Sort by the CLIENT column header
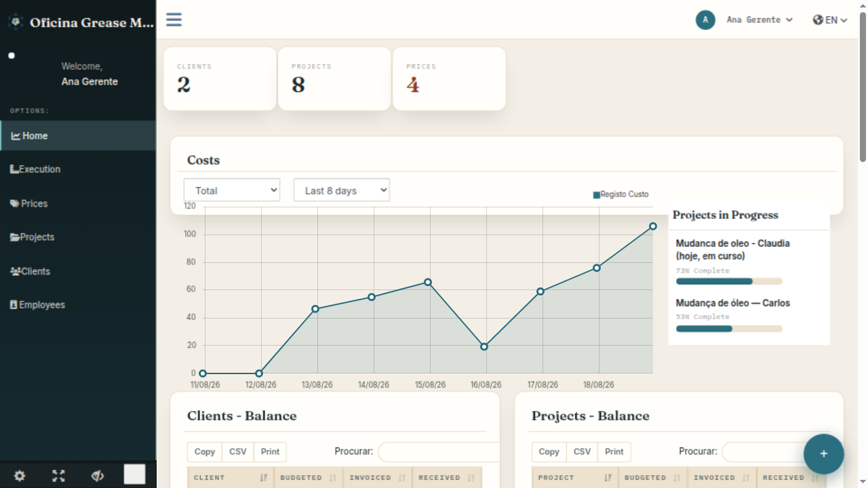The height and width of the screenshot is (488, 868). 231,477
